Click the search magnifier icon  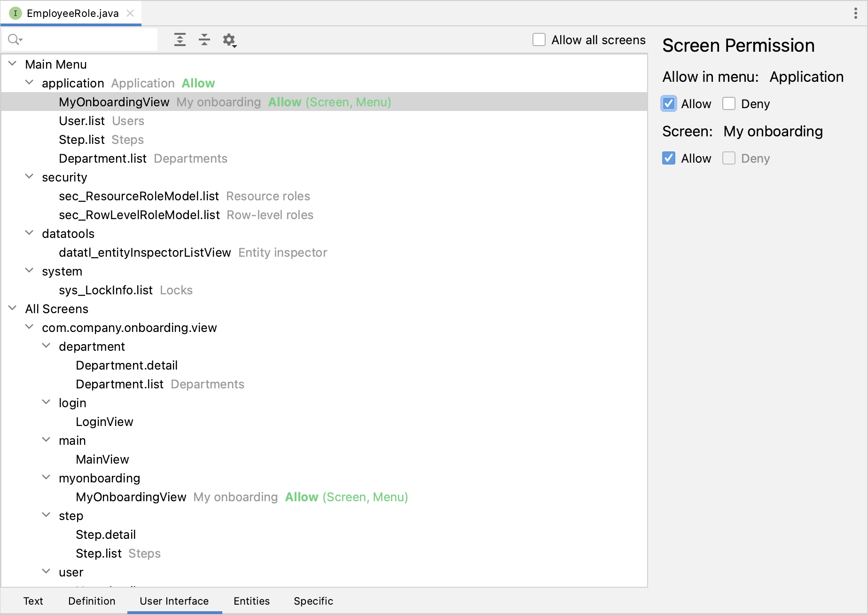click(15, 40)
